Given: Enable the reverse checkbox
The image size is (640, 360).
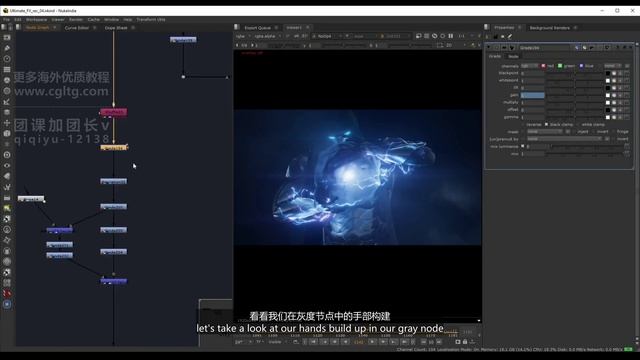Looking at the screenshot, I should (523, 124).
